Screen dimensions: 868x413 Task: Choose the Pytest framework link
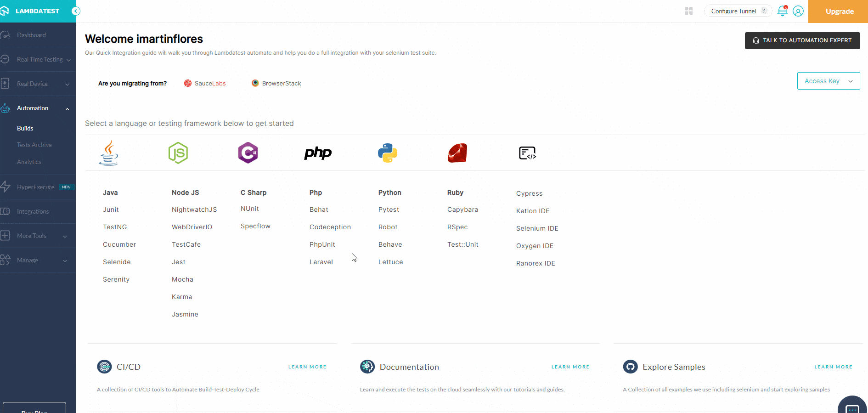(389, 209)
